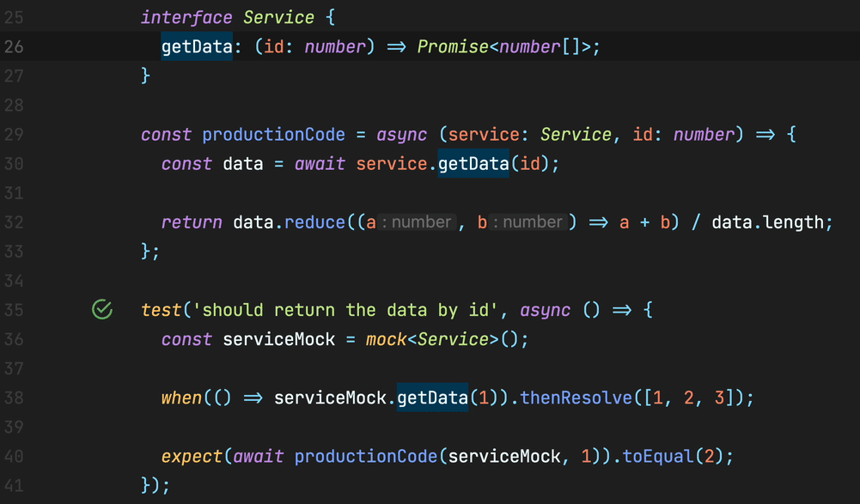
Task: Click the productionCode constant name
Action: (x=273, y=134)
